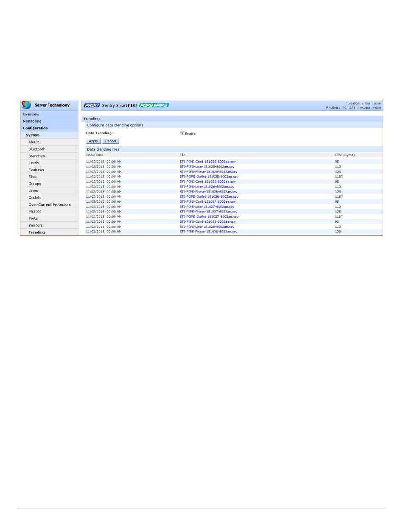The height and width of the screenshot is (532, 403).
Task: Open the STI-POPS-Outlet-151026-6002ae.csv link
Action: [x=209, y=196]
